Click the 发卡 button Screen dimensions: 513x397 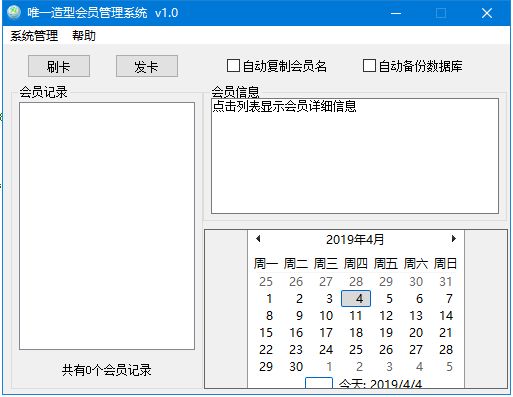pos(147,66)
